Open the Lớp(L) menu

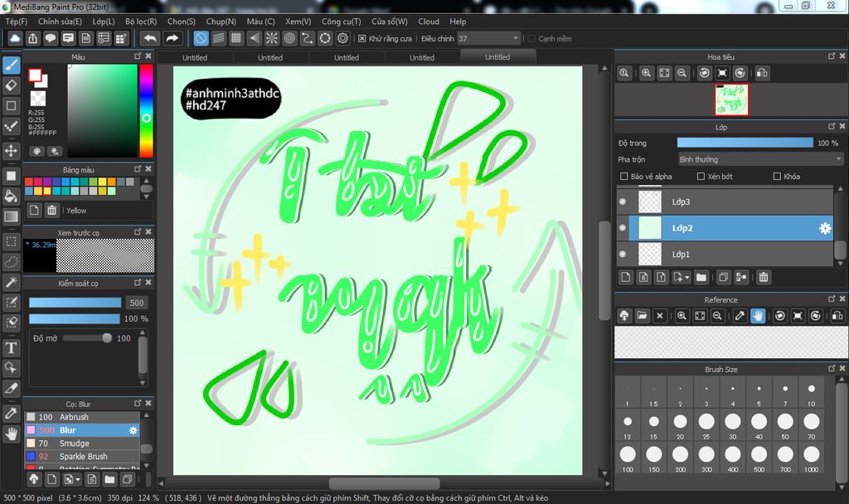[104, 22]
